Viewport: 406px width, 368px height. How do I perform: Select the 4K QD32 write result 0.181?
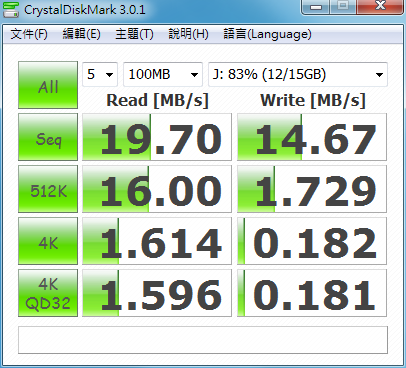click(x=312, y=293)
